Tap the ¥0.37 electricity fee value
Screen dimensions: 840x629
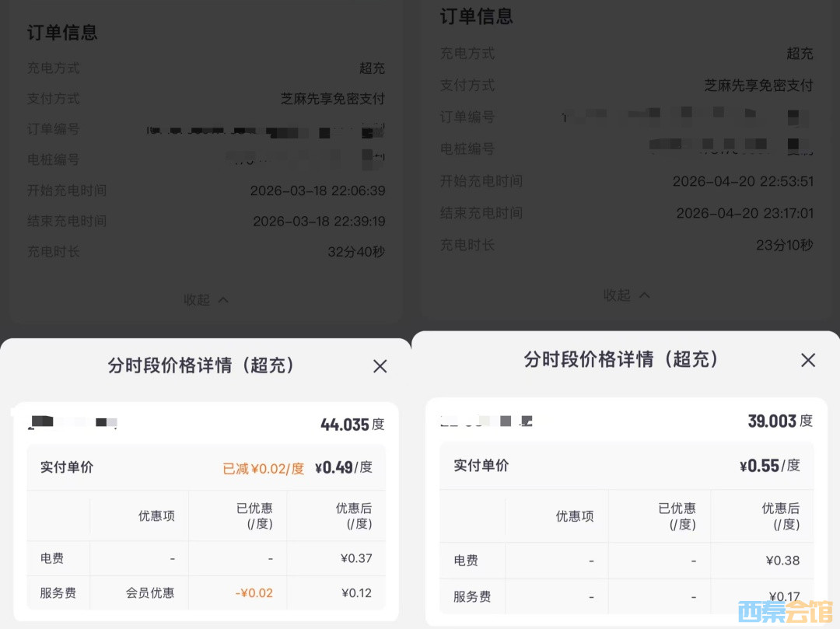[x=356, y=558]
